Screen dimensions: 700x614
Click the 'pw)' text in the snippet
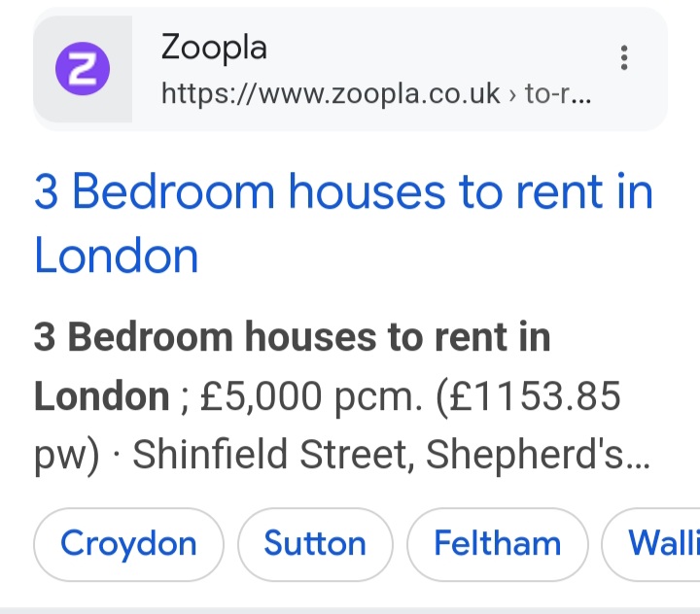66,455
